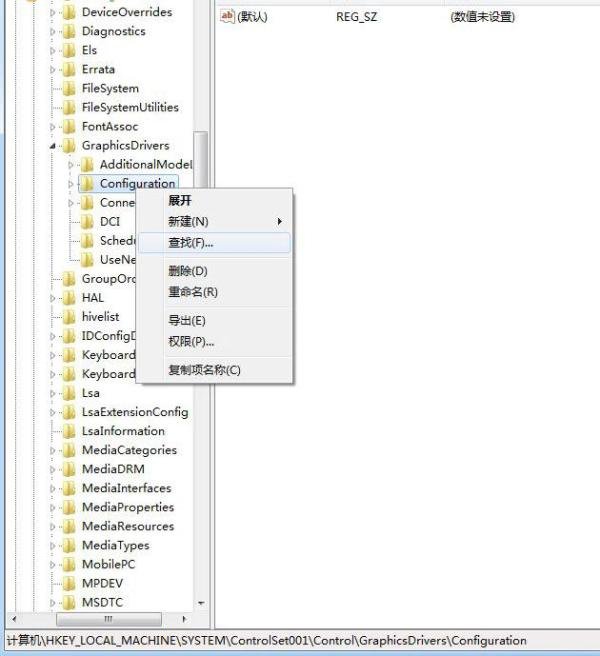
Task: Click the (数值未设置) data cell
Action: point(482,17)
